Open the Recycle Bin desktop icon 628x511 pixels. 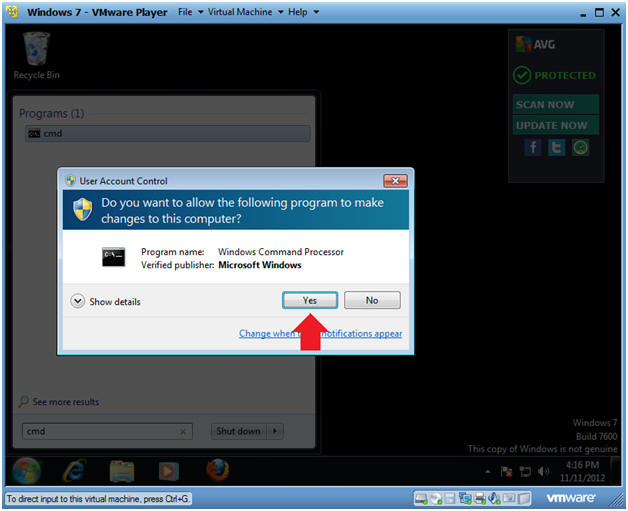tap(36, 56)
